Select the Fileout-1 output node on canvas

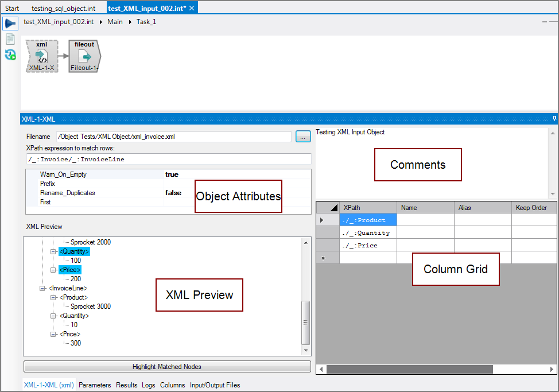pos(84,56)
